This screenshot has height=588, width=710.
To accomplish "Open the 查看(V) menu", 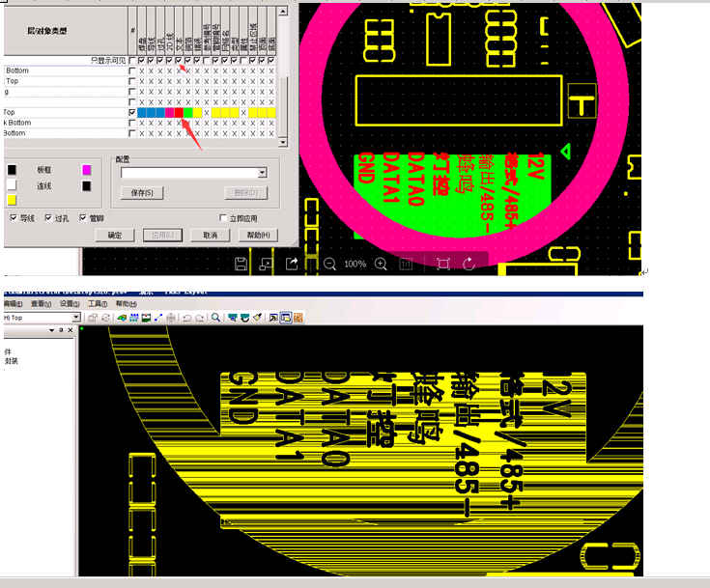I will [41, 304].
